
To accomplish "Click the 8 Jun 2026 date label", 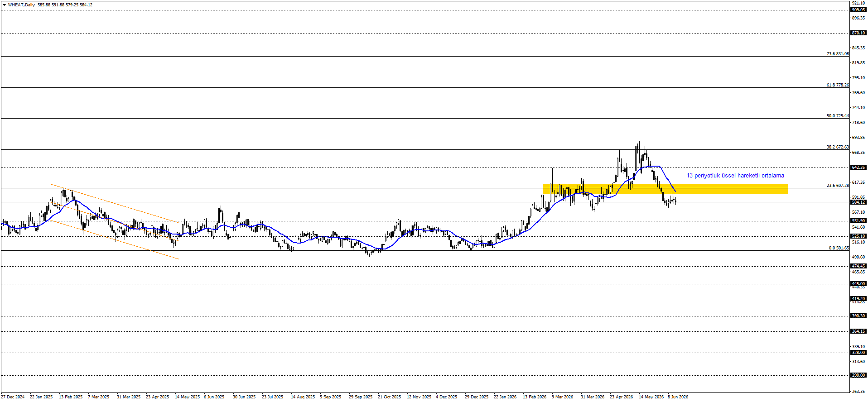I will 678,397.
